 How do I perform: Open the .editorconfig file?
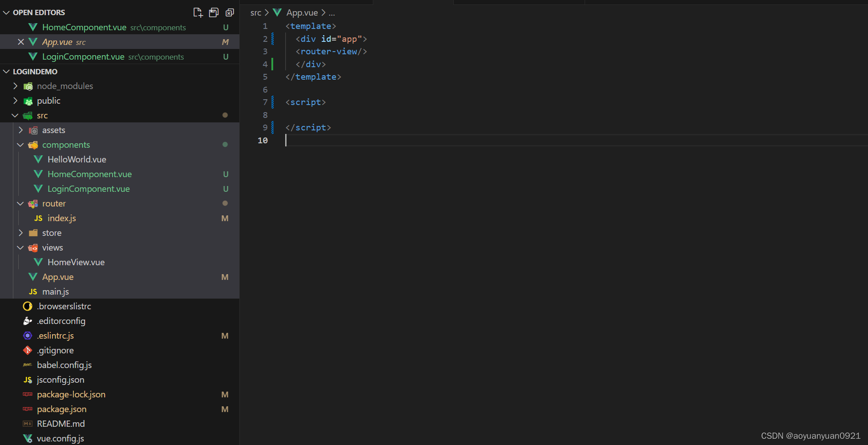point(120,321)
